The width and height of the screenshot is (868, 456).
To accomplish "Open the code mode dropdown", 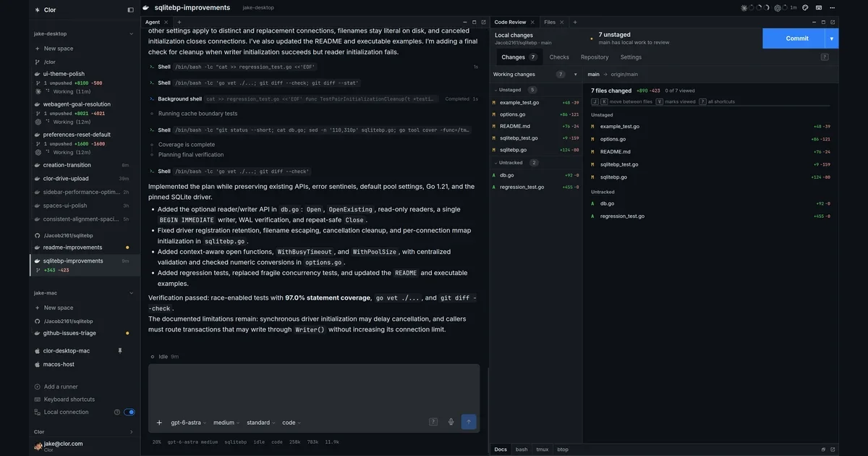I will tap(292, 423).
